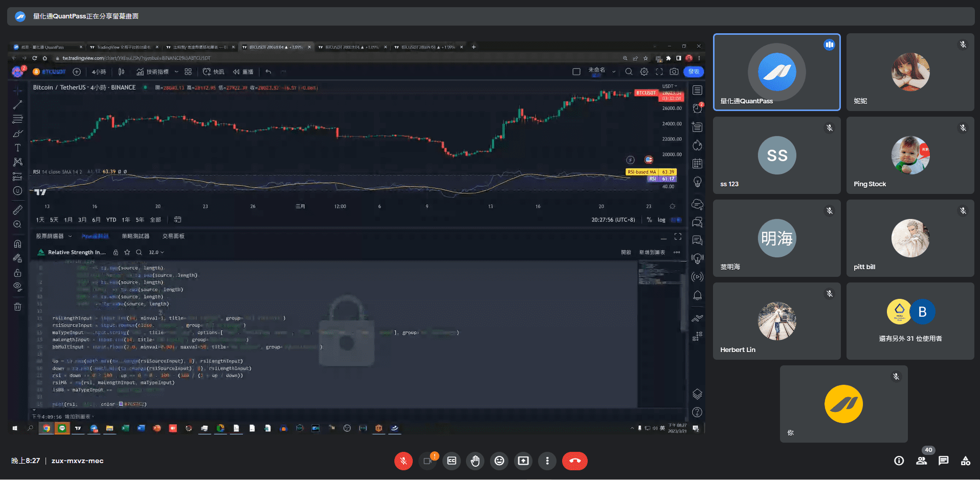Viewport: 980px width, 480px height.
Task: Switch to the 策略測試器 tab
Action: pos(136,236)
